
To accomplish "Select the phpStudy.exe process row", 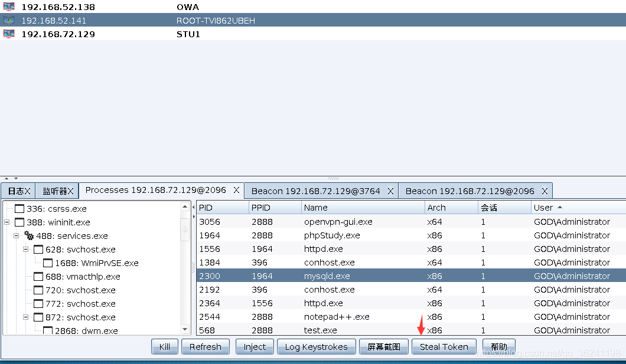I will click(x=411, y=235).
